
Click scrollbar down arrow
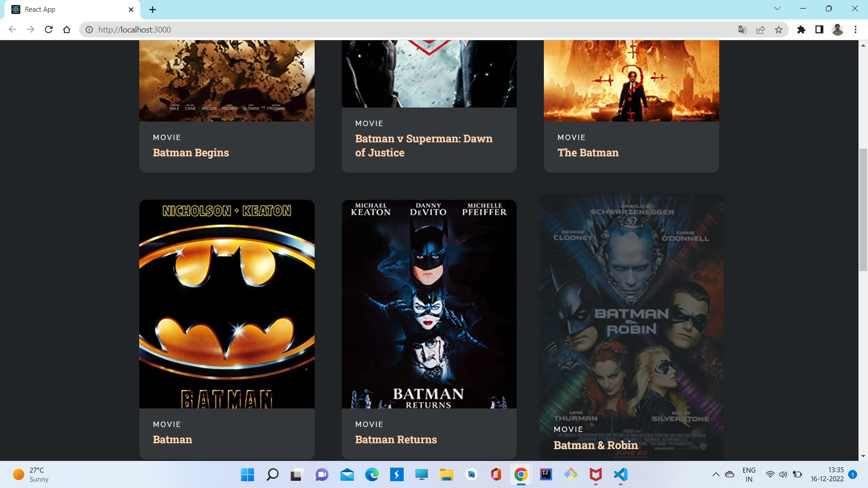pos(863,456)
